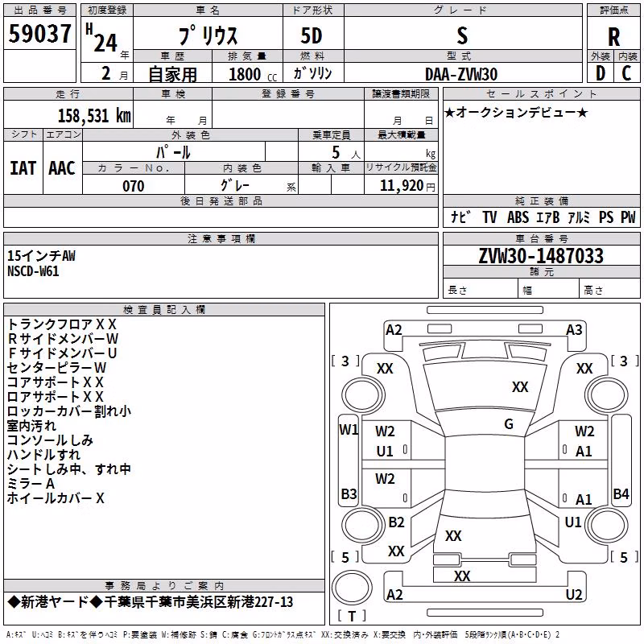Click the vehicle history 自家用
The image size is (644, 644).
[x=172, y=74]
